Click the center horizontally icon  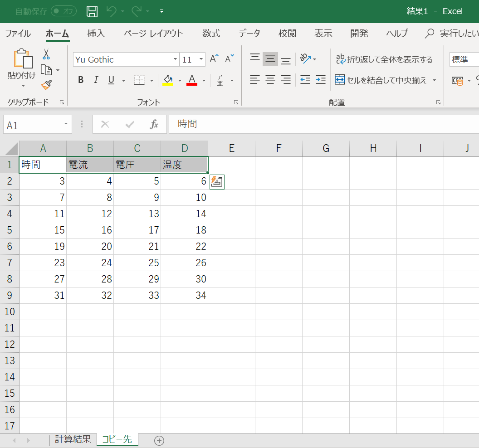(x=270, y=80)
